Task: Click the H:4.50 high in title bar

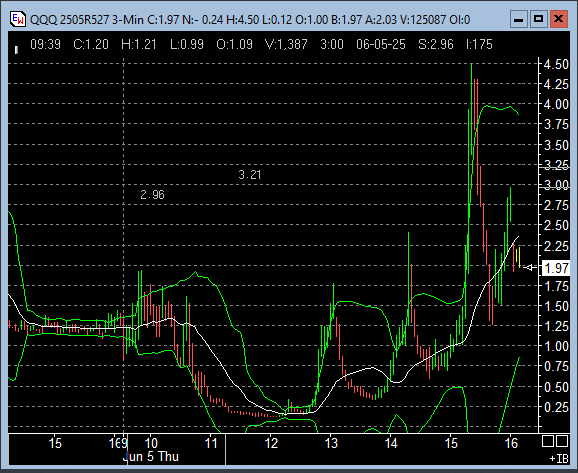Action: 242,20
